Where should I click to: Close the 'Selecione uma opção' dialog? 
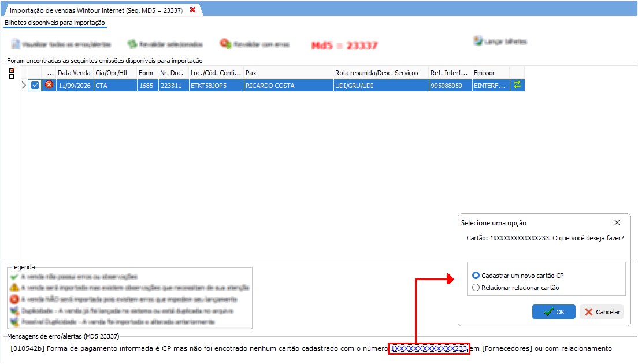617,222
